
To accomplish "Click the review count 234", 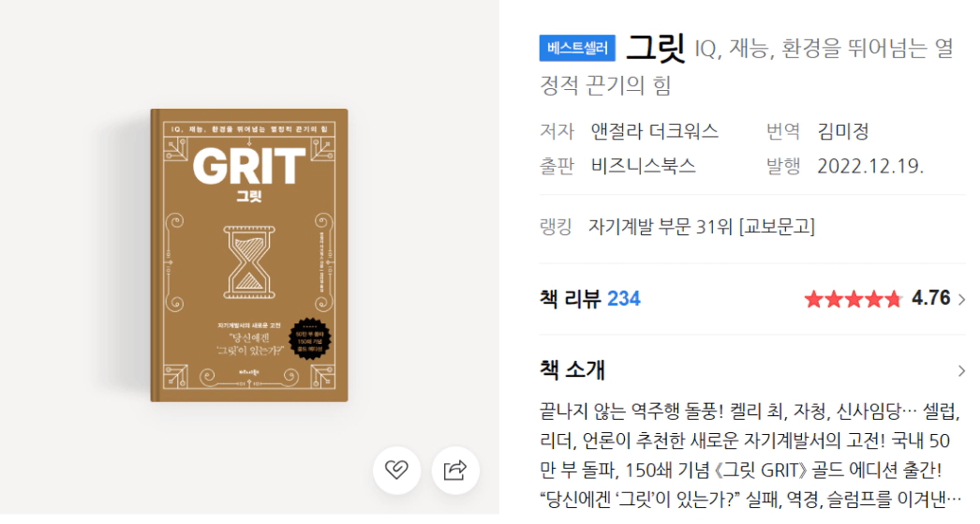I will tap(624, 299).
